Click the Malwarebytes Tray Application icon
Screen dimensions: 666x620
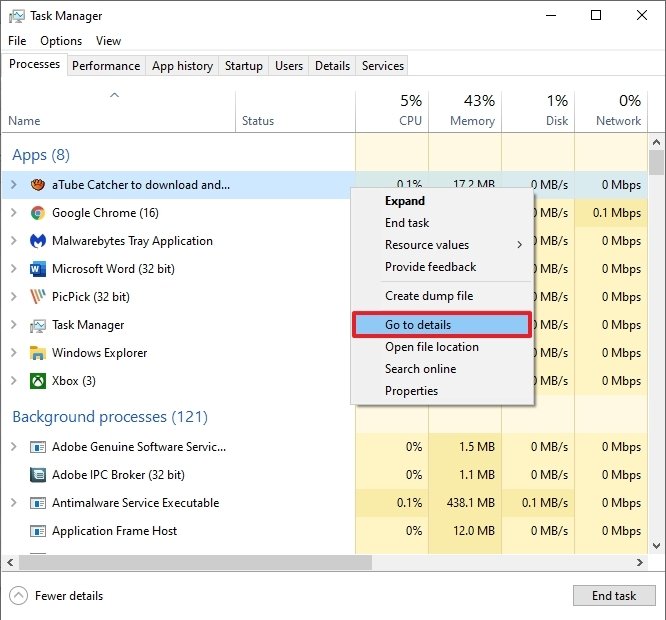38,241
